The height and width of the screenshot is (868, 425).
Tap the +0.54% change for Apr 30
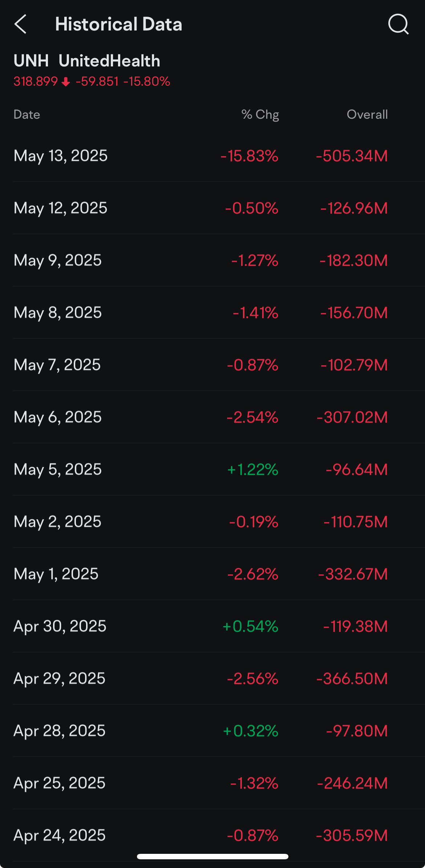click(x=250, y=626)
